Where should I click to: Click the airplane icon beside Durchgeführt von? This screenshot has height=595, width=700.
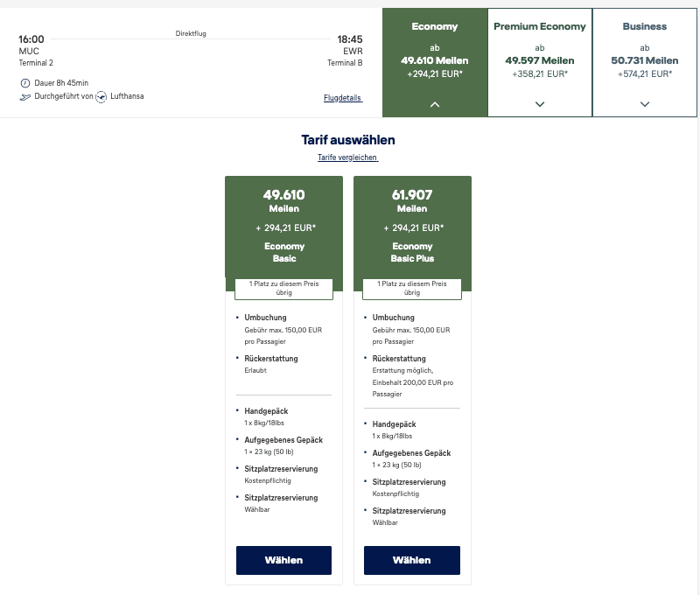pyautogui.click(x=24, y=96)
